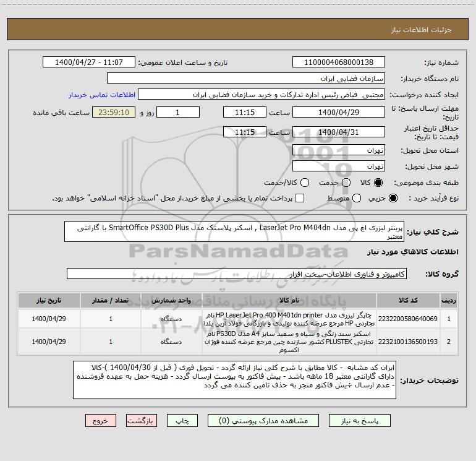Click the buyer notes text area
Viewport: 476px width, 461px height.
[234, 380]
